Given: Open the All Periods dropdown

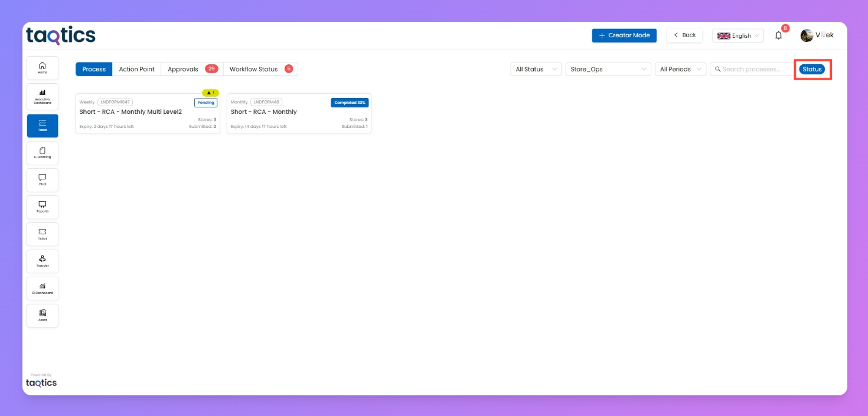Looking at the screenshot, I should [x=680, y=69].
